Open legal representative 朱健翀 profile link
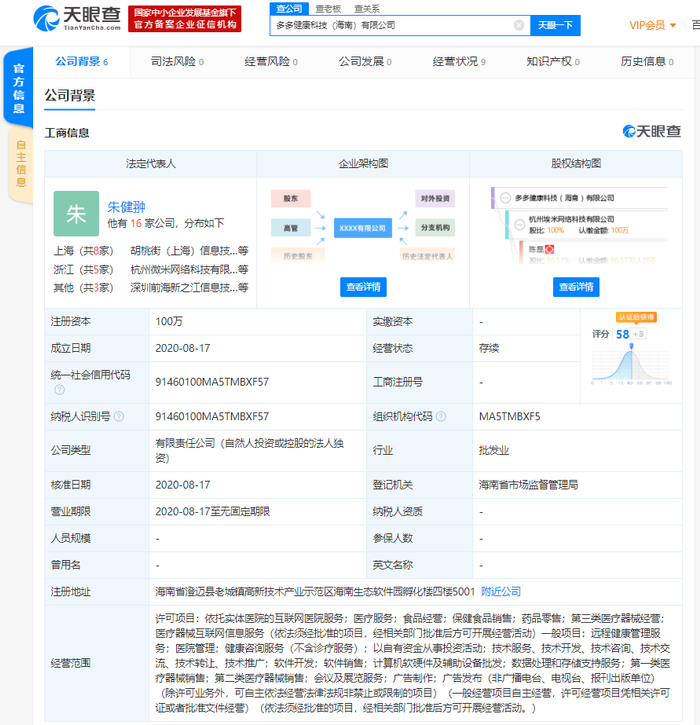The height and width of the screenshot is (725, 700). click(126, 207)
